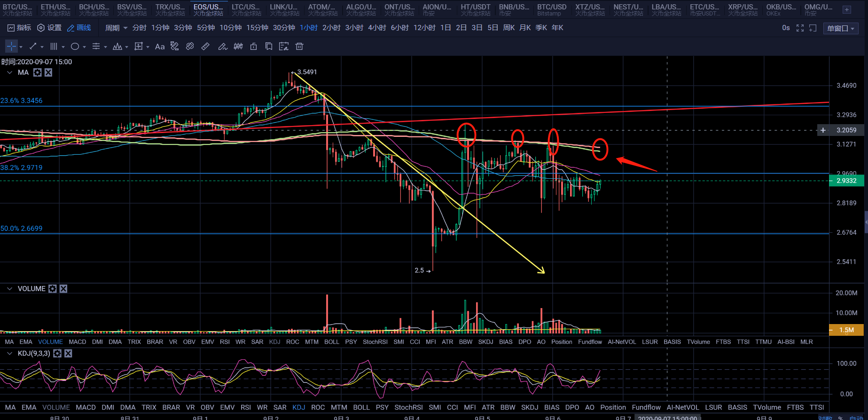Viewport: 868px width, 420px height.
Task: Select the 4小时 timeframe
Action: [377, 28]
